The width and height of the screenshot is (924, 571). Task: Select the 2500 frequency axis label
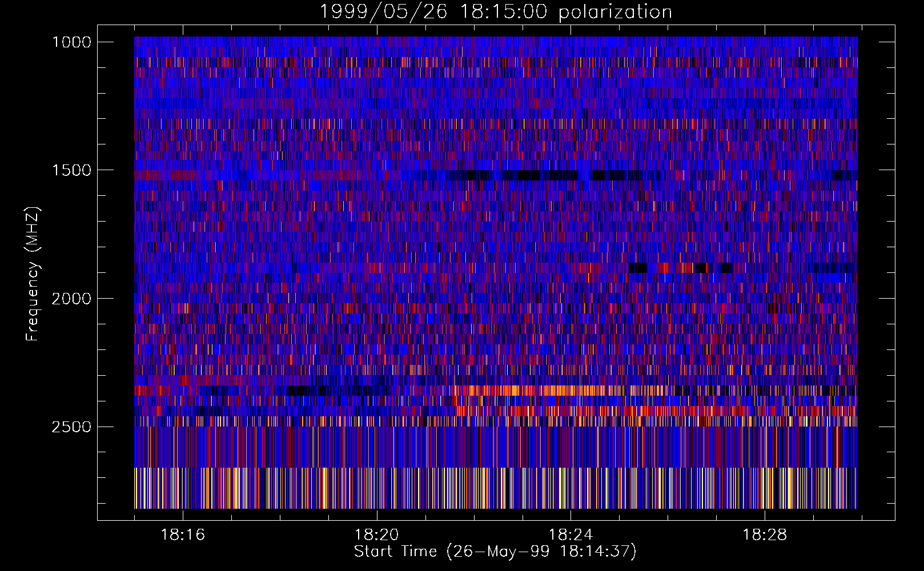pos(71,427)
